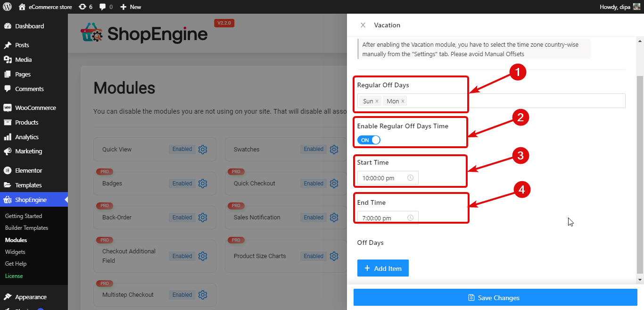644x310 pixels.
Task: Toggle the Back-Order Enabled status
Action: tap(182, 217)
